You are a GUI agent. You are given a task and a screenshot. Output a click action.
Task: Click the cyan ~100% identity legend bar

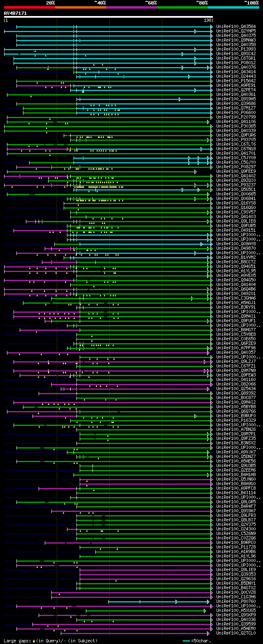pyautogui.click(x=233, y=7)
